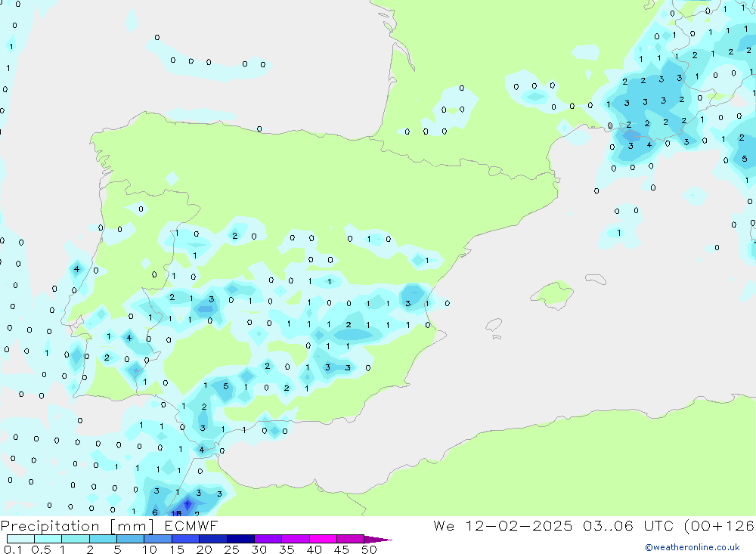Click the 'ECMWF' model label
The width and height of the screenshot is (756, 554).
[x=191, y=526]
